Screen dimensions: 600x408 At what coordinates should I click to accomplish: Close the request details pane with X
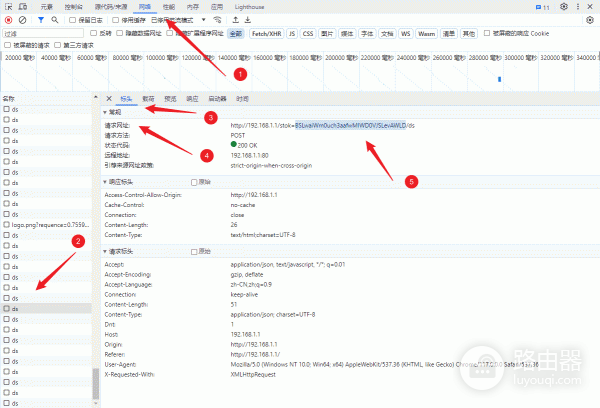109,99
